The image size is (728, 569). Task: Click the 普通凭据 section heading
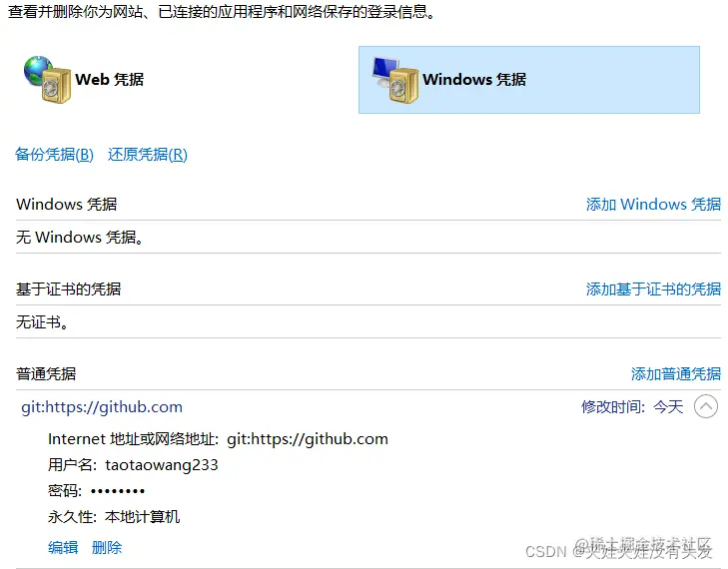coord(46,373)
